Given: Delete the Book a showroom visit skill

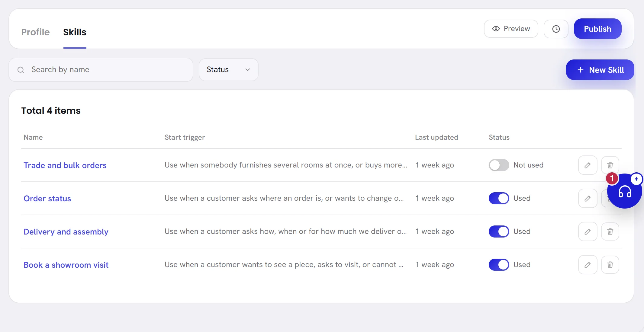Looking at the screenshot, I should (x=610, y=265).
